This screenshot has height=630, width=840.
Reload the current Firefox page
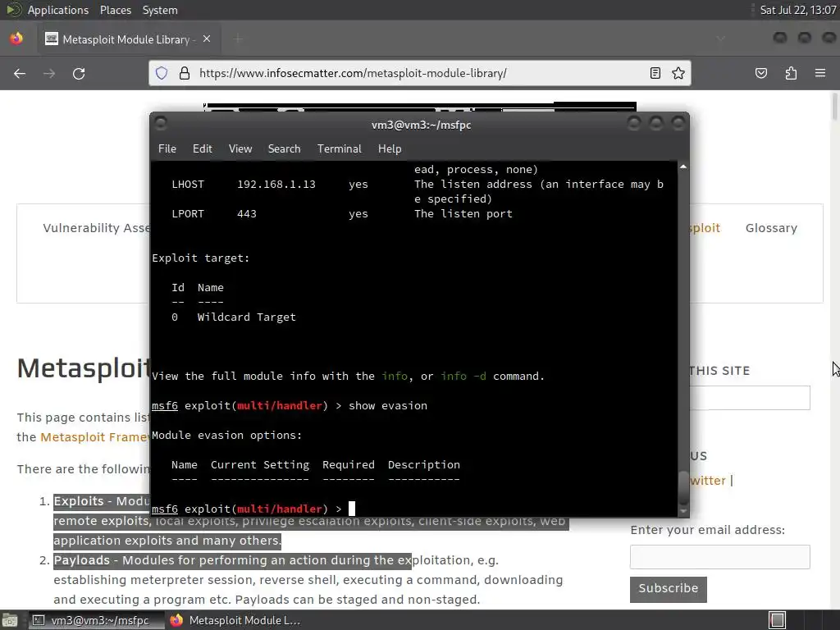(79, 73)
